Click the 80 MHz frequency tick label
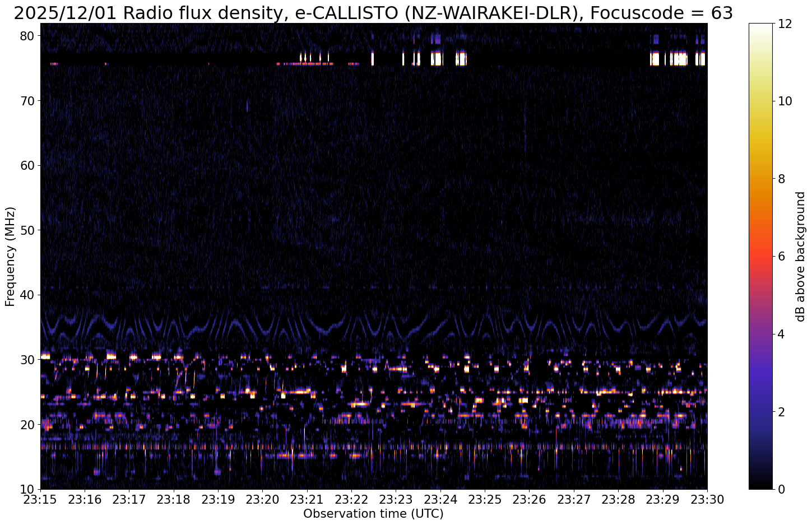This screenshot has height=525, width=812. (x=28, y=36)
